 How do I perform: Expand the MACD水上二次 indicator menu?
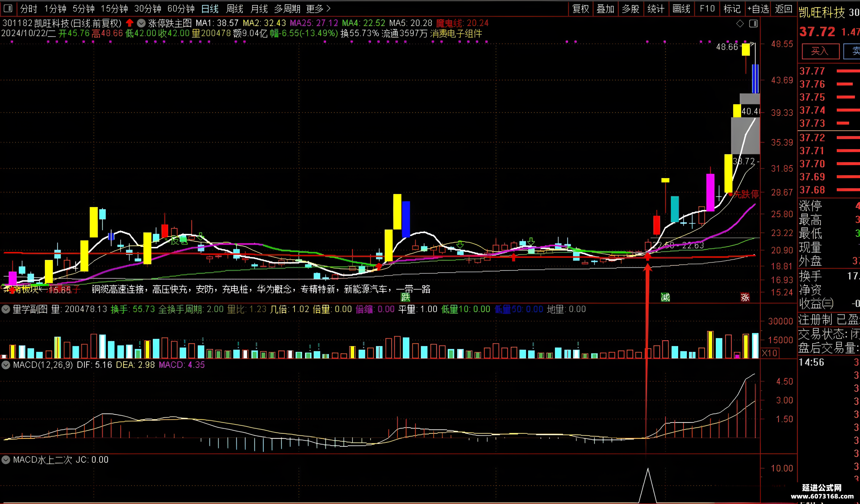pyautogui.click(x=6, y=460)
